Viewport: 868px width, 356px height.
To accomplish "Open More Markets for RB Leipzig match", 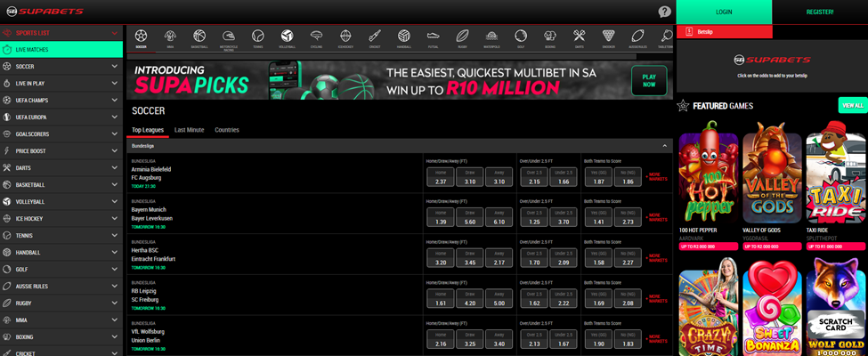I will [x=657, y=299].
